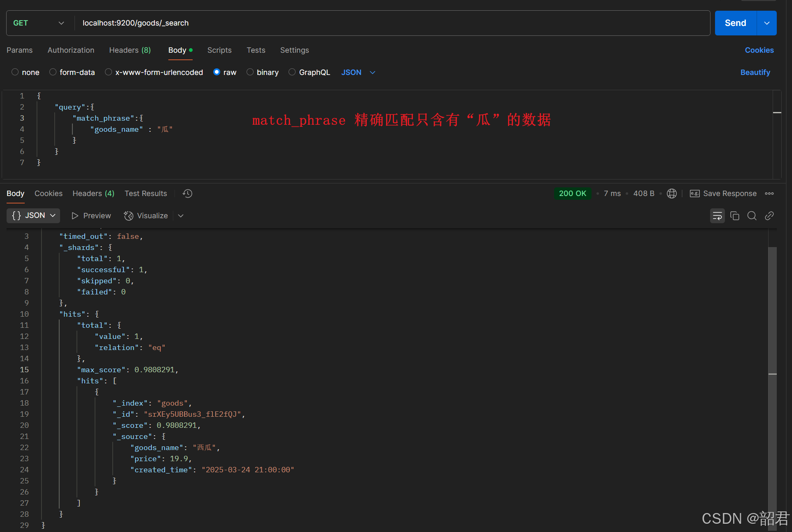792x532 pixels.
Task: Click the copy link chain icon in response toolbar
Action: [769, 216]
